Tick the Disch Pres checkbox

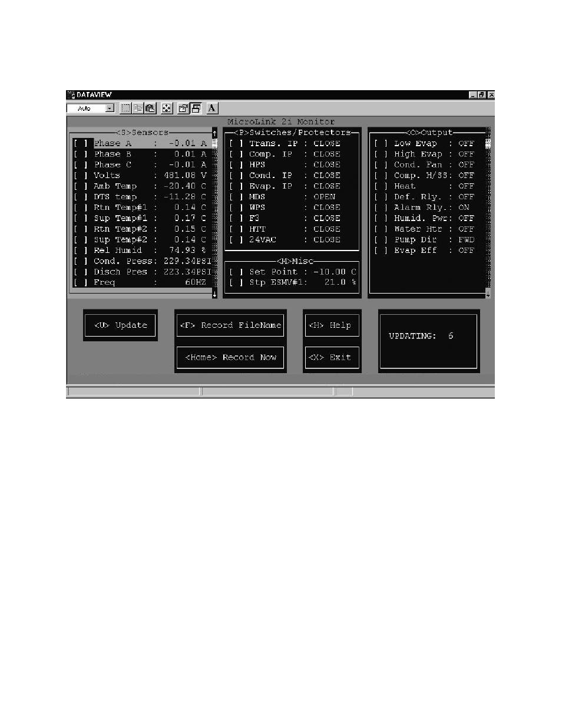click(81, 272)
